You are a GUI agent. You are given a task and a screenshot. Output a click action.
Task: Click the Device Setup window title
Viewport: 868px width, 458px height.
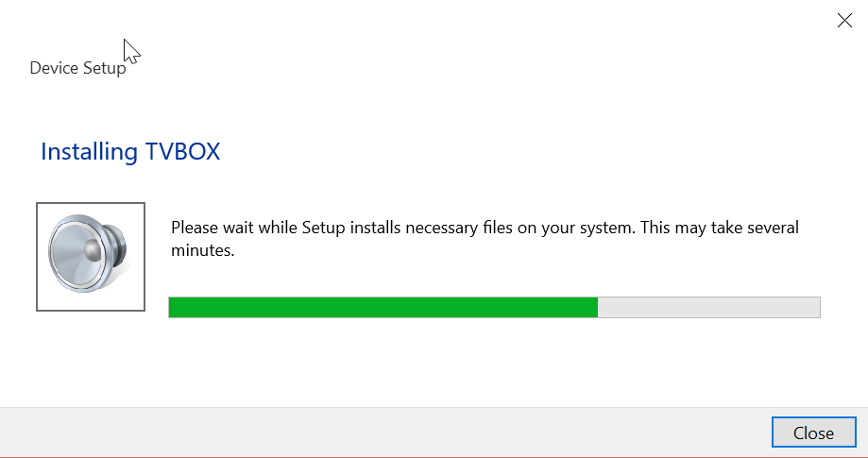78,68
